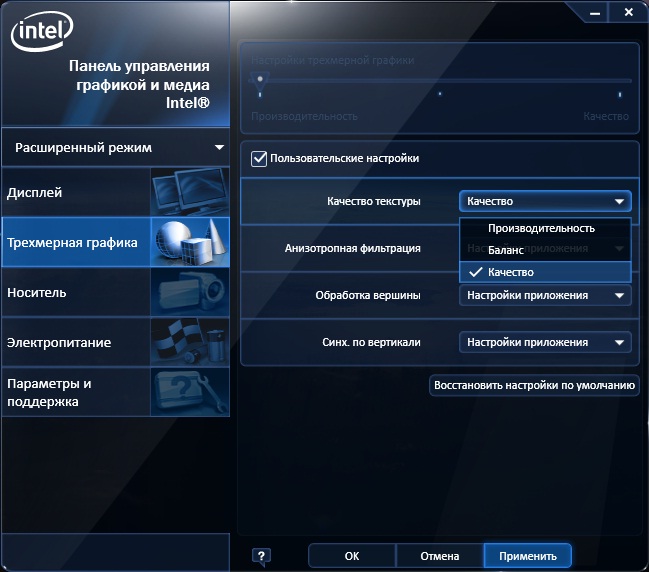Click the Отмена button
The height and width of the screenshot is (572, 649).
440,556
